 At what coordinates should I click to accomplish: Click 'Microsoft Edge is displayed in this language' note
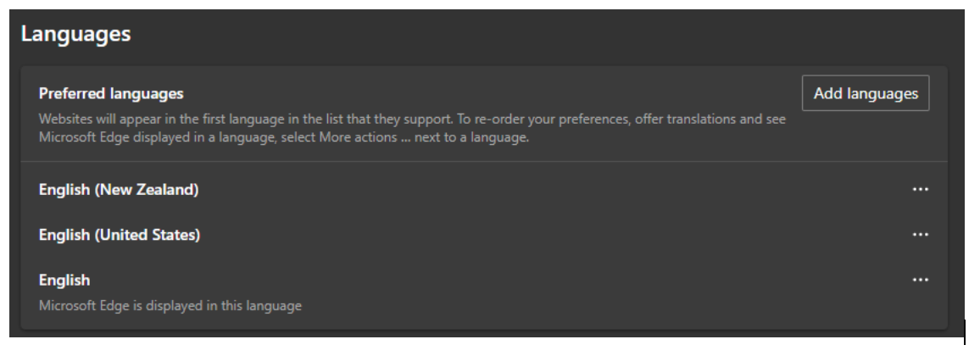(170, 305)
